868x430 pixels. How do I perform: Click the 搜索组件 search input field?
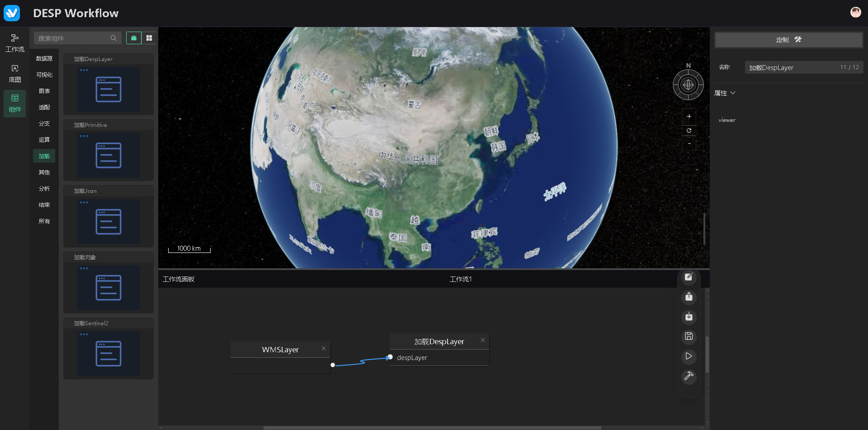(x=72, y=38)
